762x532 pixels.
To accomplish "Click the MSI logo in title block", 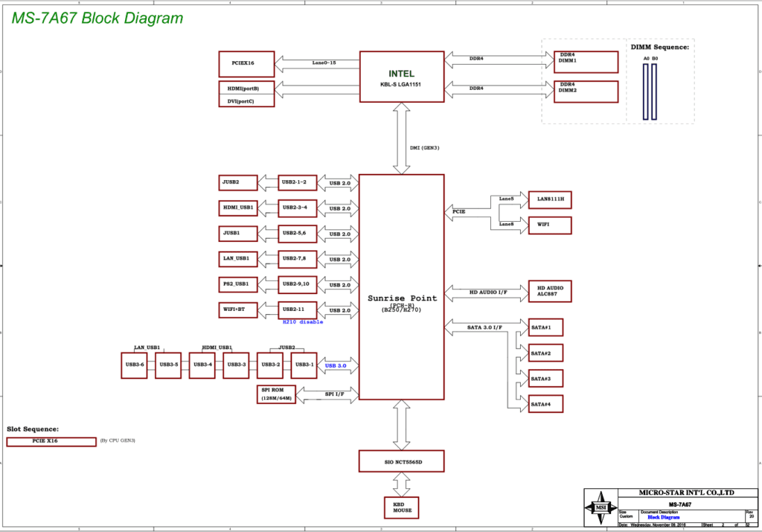I will coord(601,507).
